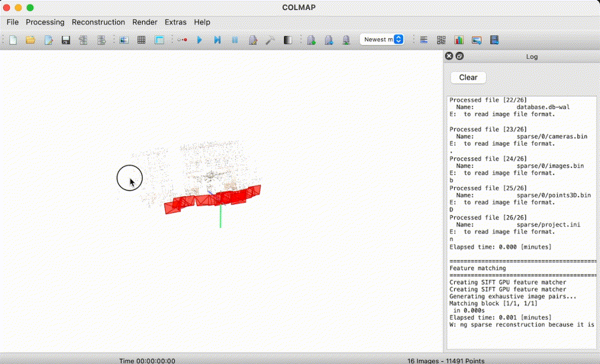The image size is (600, 364).
Task: Click log line 'sparse/project.ini'
Action: [x=548, y=225]
